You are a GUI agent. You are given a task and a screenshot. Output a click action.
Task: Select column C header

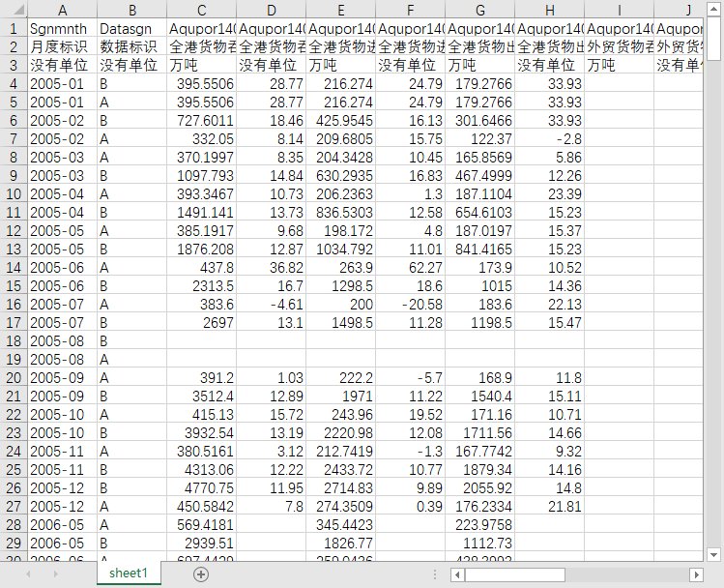pyautogui.click(x=202, y=10)
